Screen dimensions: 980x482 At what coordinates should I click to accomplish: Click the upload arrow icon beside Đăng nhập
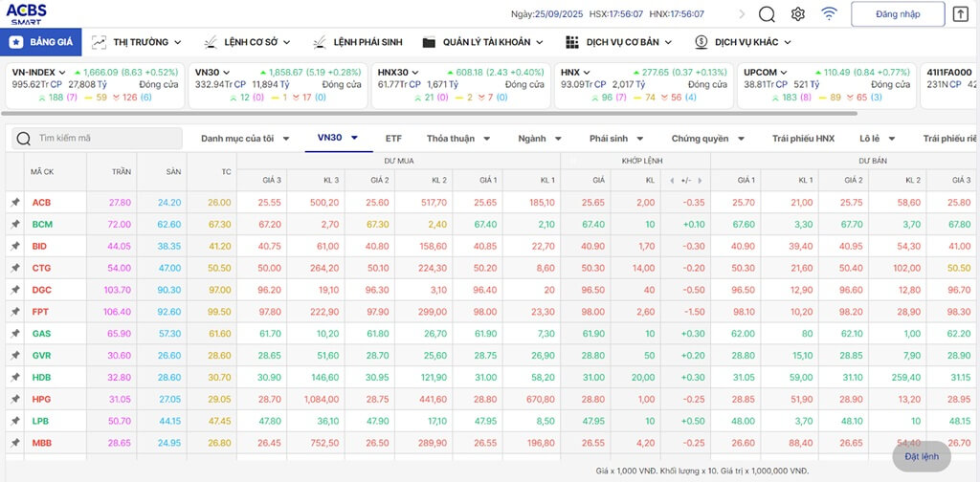961,14
